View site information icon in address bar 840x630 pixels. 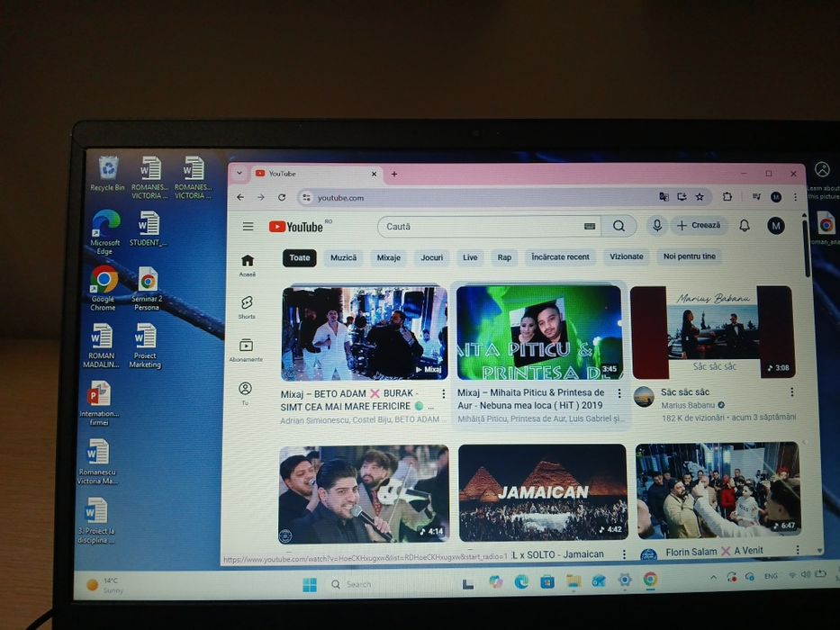point(306,198)
